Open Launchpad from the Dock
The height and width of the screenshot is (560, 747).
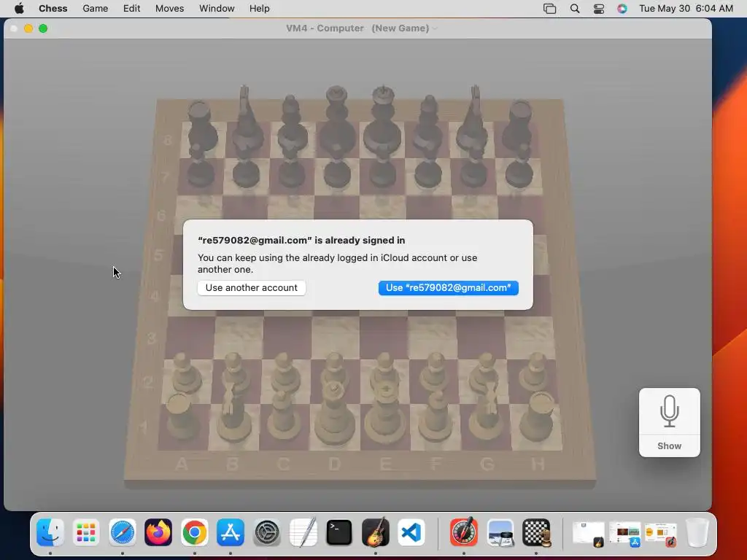(86, 532)
